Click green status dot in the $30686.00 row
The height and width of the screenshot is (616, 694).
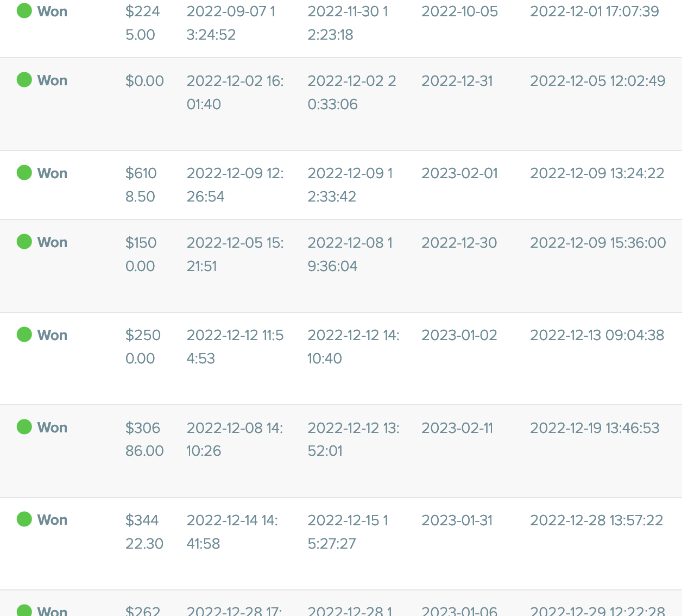point(24,427)
